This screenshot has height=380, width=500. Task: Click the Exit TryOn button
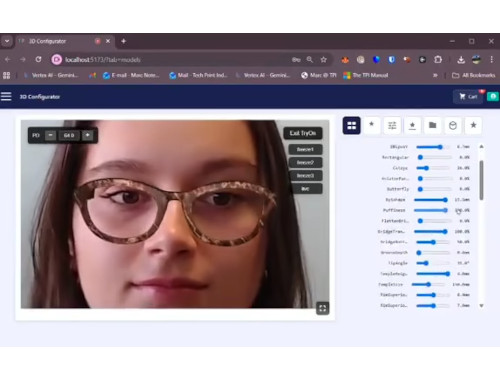point(303,133)
